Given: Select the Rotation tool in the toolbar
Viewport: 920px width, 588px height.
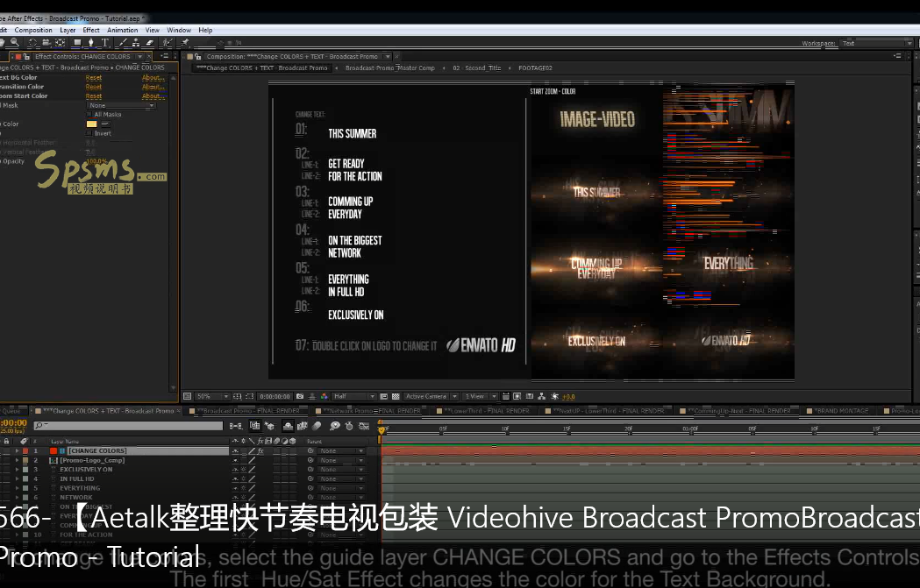Looking at the screenshot, I should [x=32, y=42].
